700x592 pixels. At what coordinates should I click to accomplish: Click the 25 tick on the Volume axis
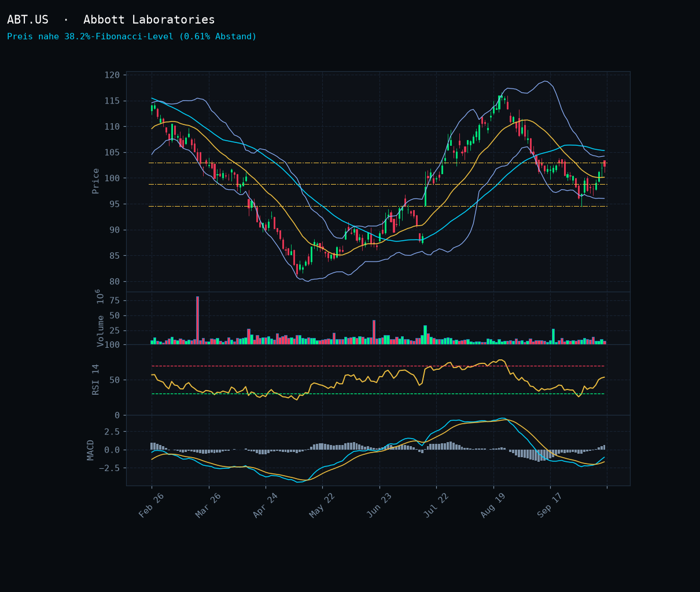click(115, 330)
